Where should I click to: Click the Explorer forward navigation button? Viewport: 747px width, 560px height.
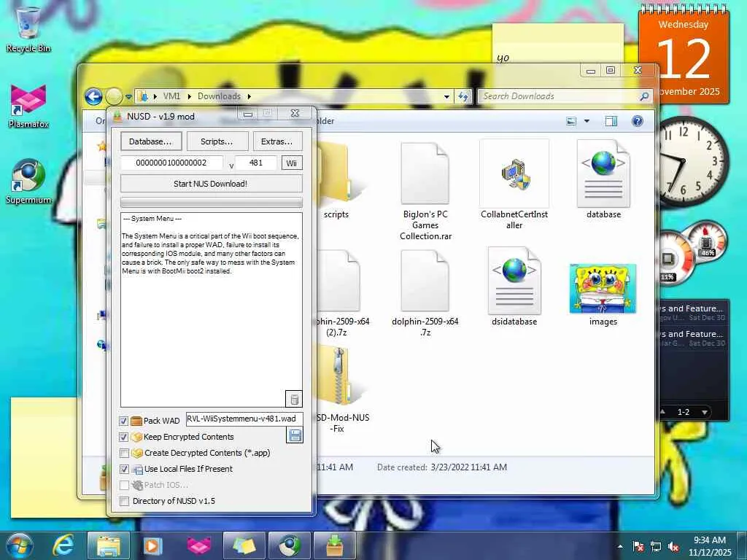[114, 97]
